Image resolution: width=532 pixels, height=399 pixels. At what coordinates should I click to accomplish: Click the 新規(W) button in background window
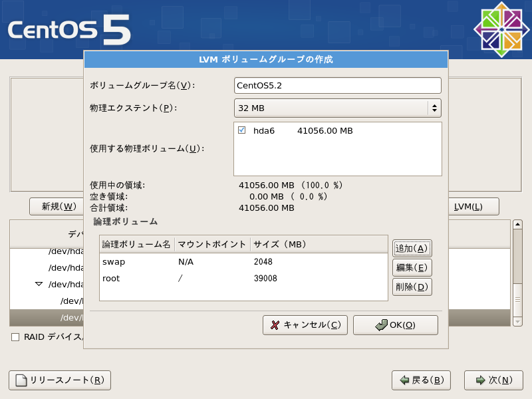pyautogui.click(x=57, y=207)
